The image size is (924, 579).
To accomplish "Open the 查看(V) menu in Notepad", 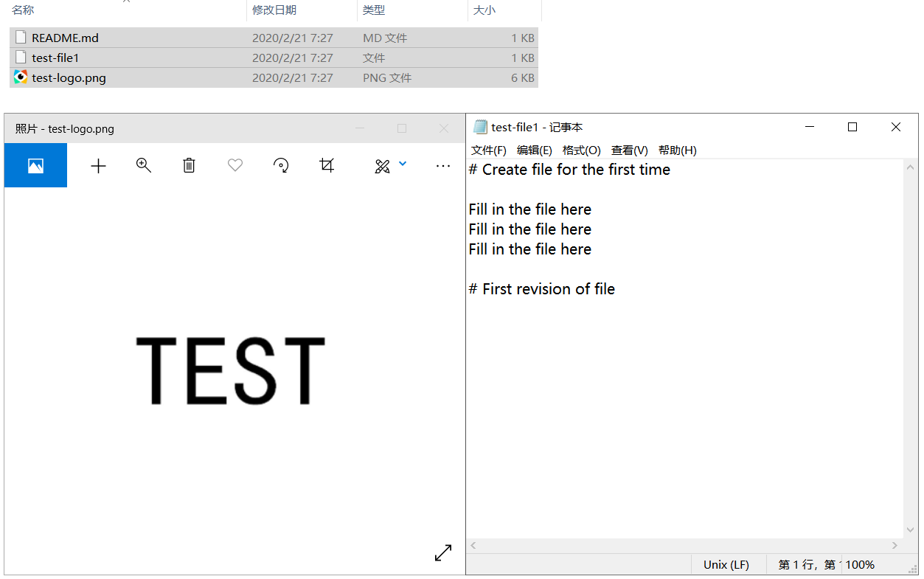I will click(x=629, y=150).
